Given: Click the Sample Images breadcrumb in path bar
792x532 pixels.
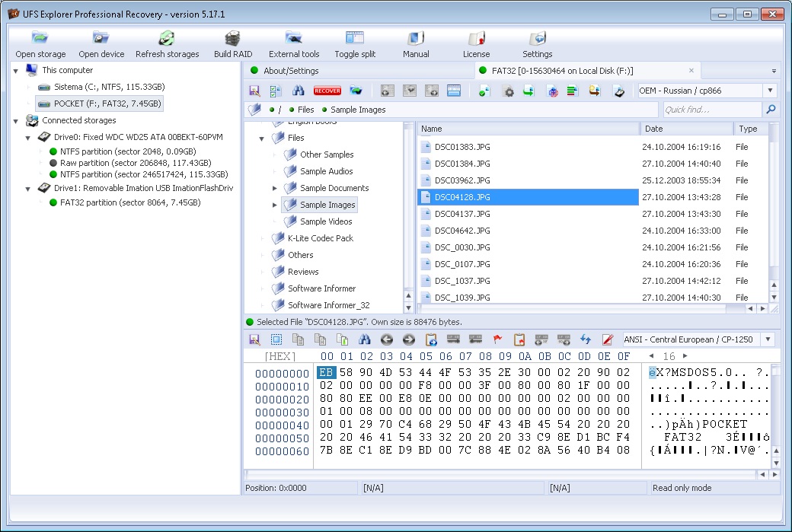Looking at the screenshot, I should click(x=358, y=110).
